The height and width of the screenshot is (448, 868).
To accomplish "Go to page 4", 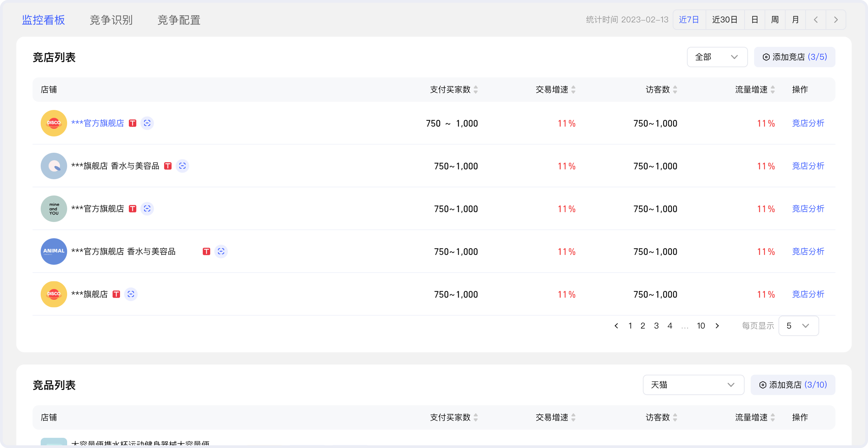I will (670, 326).
